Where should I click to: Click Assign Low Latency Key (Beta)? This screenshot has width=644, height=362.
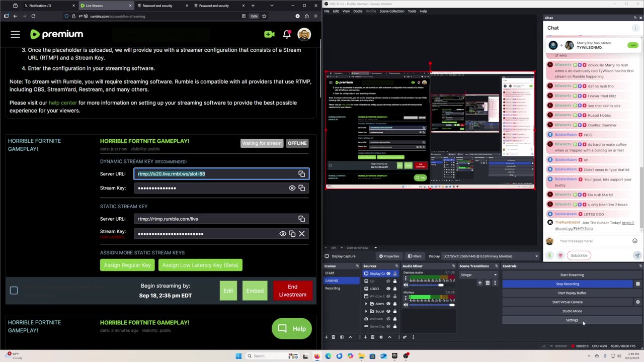coord(200,265)
